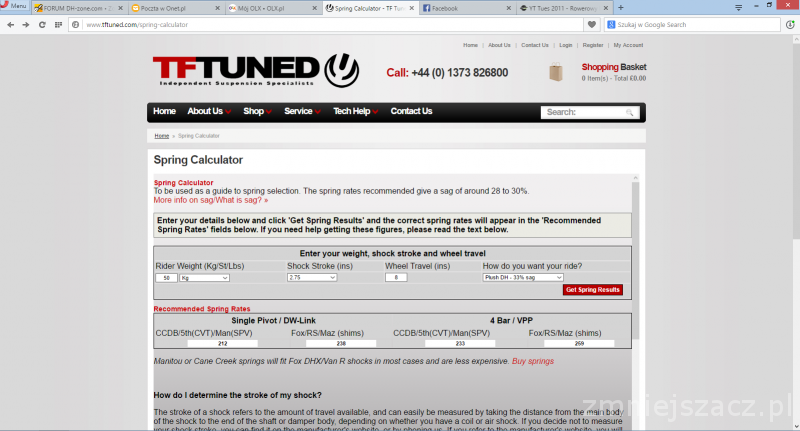This screenshot has height=431, width=800.
Task: Close the YT Tues 2011 tab
Action: 606,8
